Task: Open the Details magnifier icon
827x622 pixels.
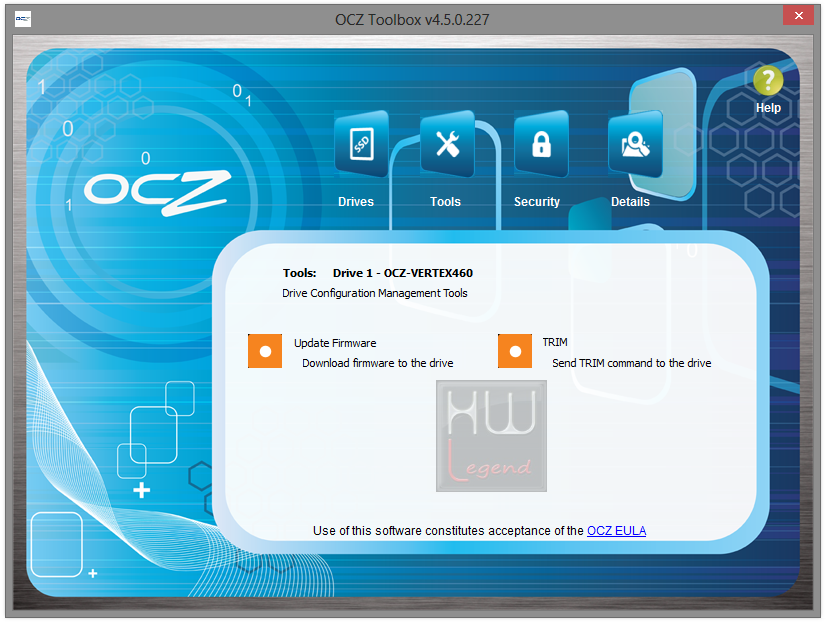Action: click(x=635, y=144)
